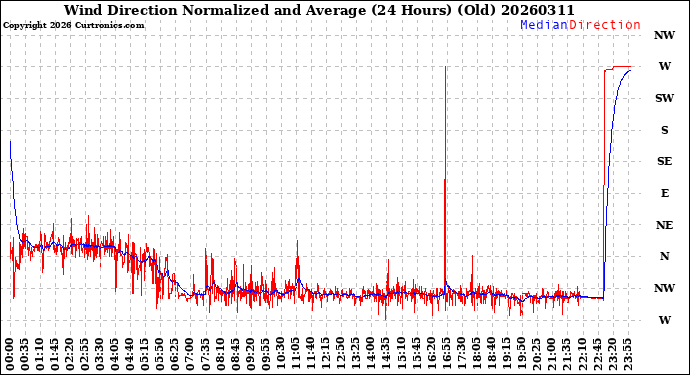The image size is (690, 375).
Task: Select the '14:35' time axis label
Action: [x=385, y=354]
